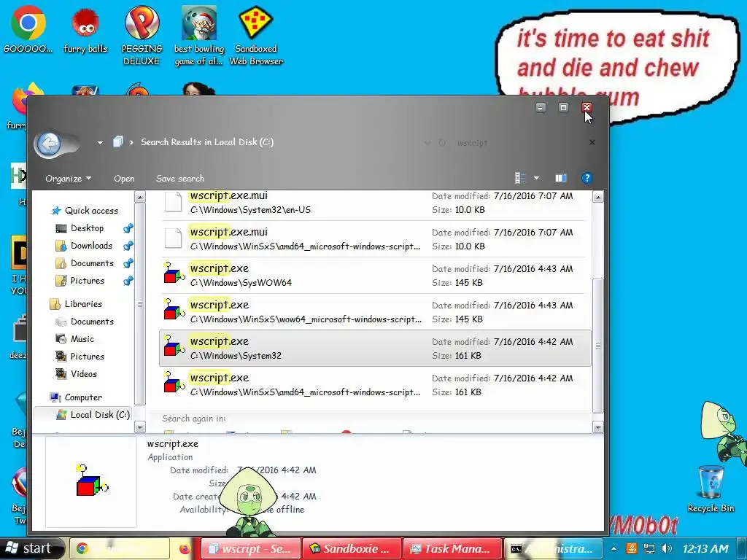Viewport: 747px width, 560px height.
Task: Click the Peridot character on the taskbar
Action: (x=249, y=502)
